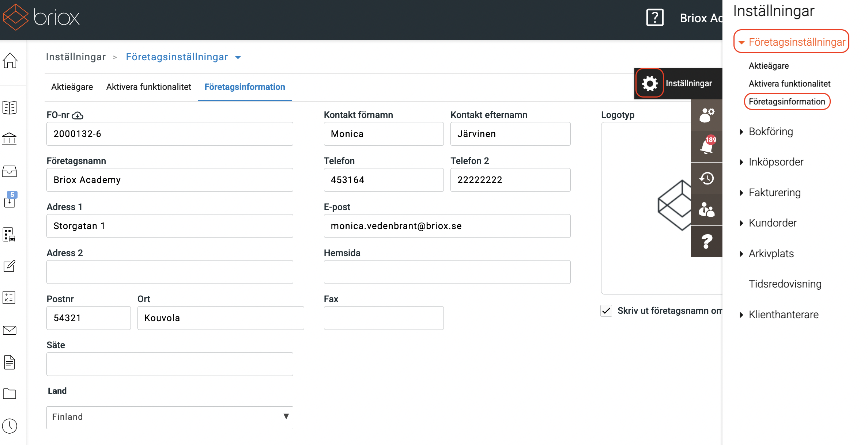Click the Postnr field showing 54321

click(88, 318)
